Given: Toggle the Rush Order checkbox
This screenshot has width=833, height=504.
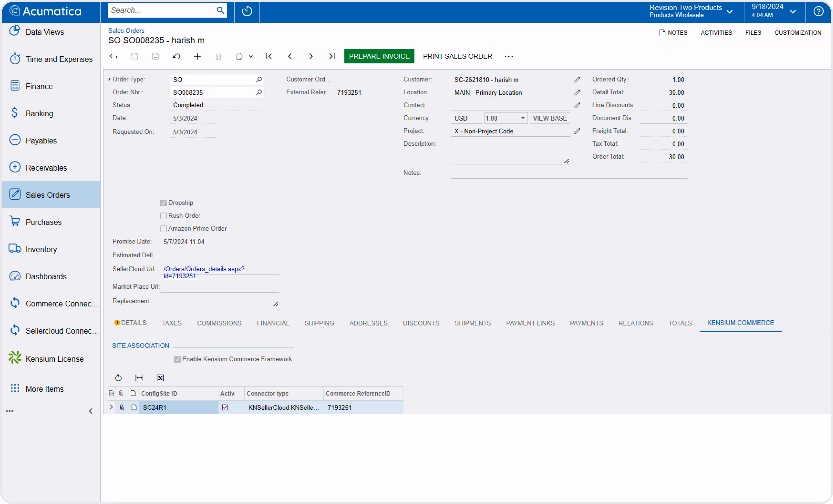Looking at the screenshot, I should click(x=164, y=216).
